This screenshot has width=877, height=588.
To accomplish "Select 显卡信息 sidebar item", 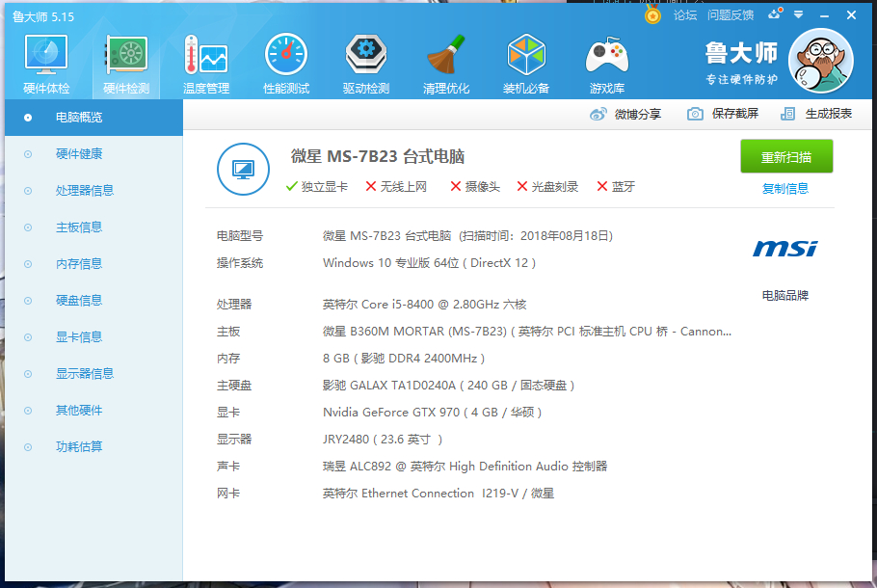I will [x=94, y=337].
